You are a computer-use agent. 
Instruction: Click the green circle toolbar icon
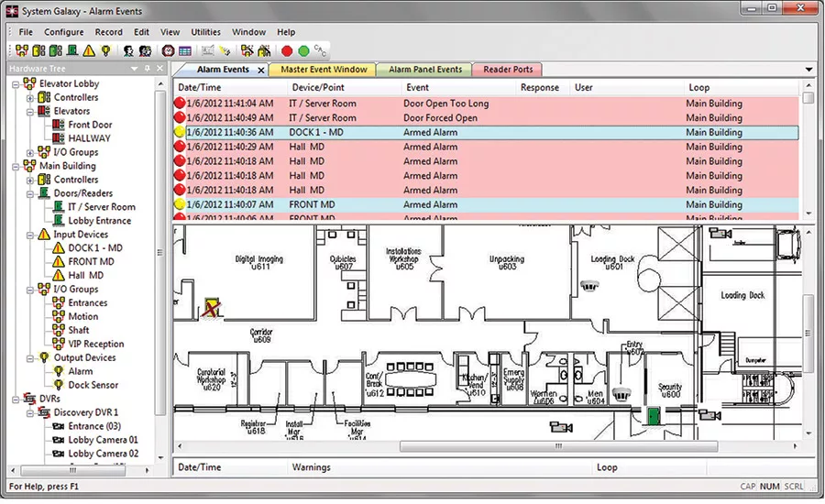pos(303,50)
